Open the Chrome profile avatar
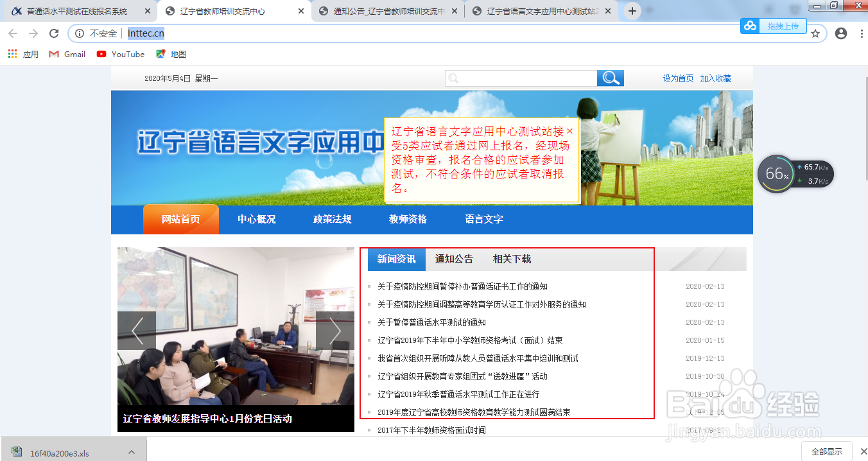Viewport: 868px width, 461px height. (841, 33)
